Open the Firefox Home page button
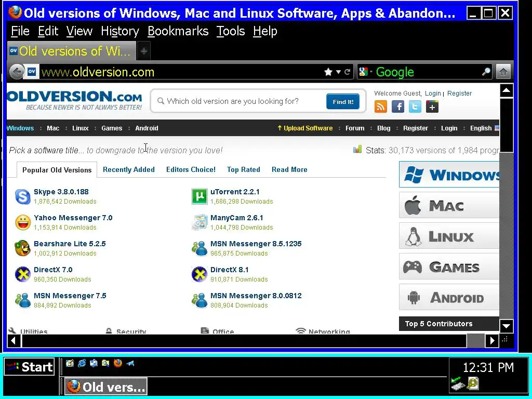This screenshot has width=532, height=399. point(503,72)
